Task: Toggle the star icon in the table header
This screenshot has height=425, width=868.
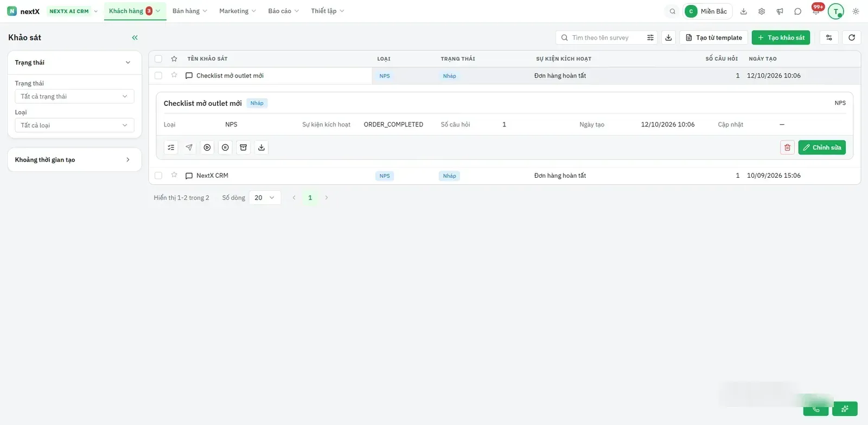Action: pyautogui.click(x=174, y=59)
